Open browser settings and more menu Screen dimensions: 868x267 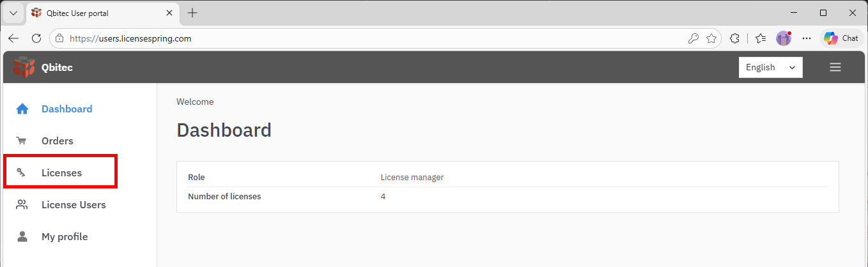coord(807,38)
